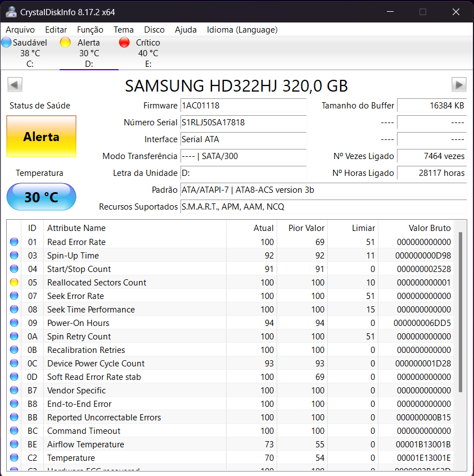Screen dimensions: 474x476
Task: Click the Pior Valor column header
Action: point(302,228)
